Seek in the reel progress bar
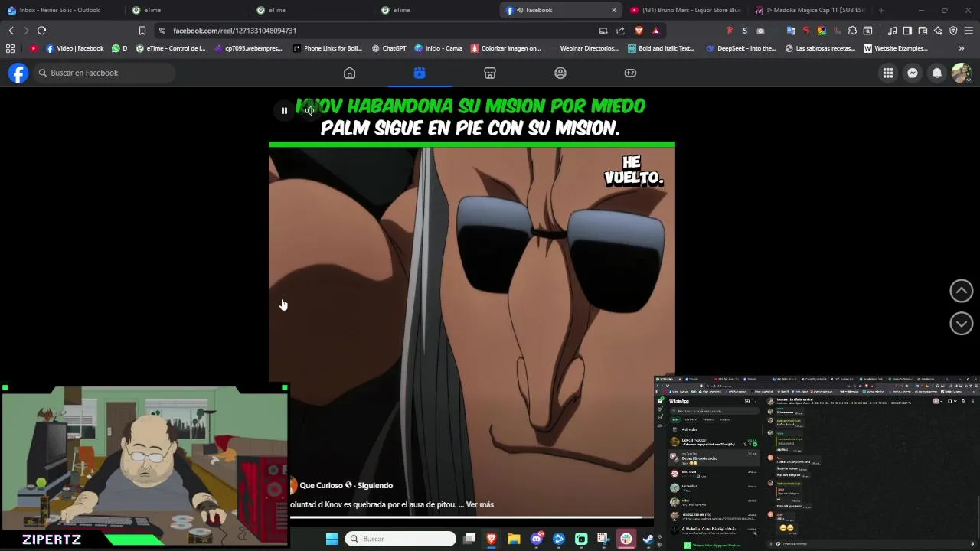Image resolution: width=980 pixels, height=551 pixels. coord(472,517)
